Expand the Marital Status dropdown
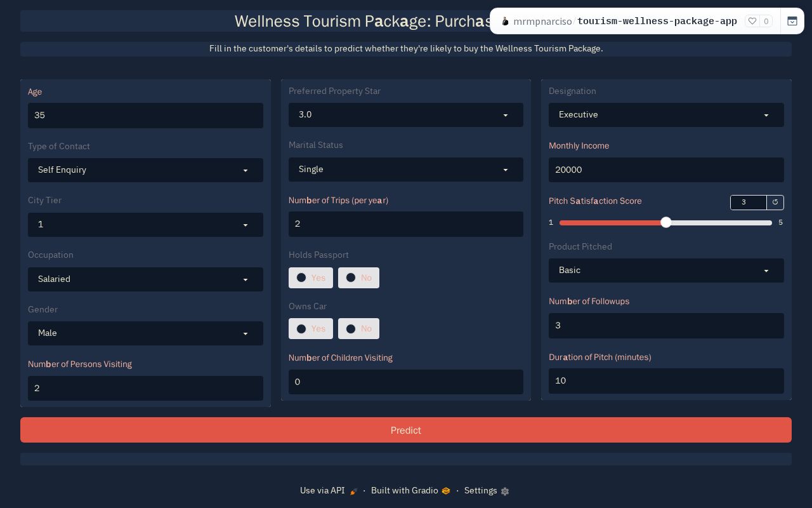This screenshot has height=508, width=812. pos(406,170)
